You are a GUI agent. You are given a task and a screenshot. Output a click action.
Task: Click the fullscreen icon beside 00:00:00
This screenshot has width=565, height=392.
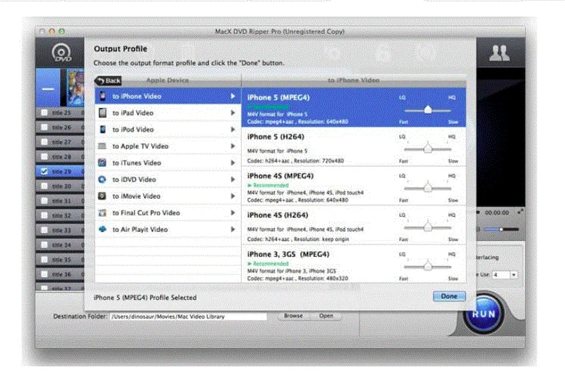coord(520,212)
